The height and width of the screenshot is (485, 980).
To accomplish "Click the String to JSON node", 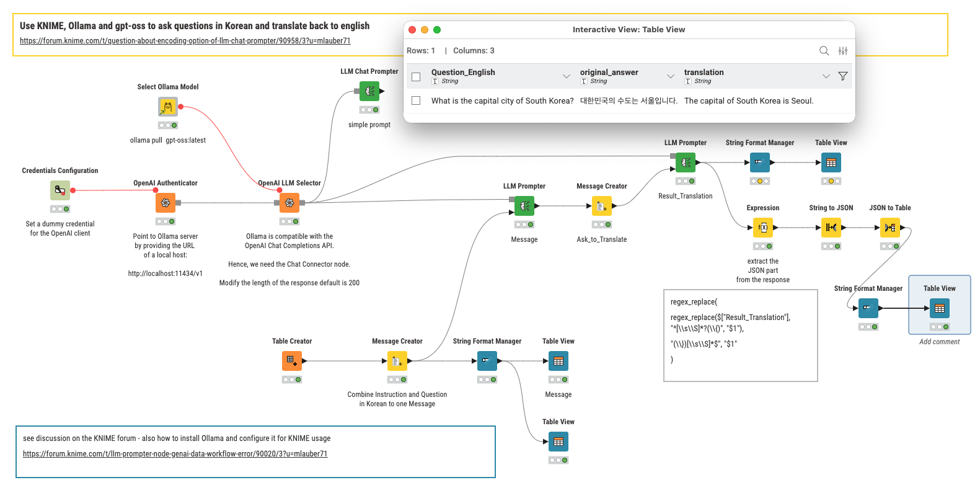I will tap(831, 228).
